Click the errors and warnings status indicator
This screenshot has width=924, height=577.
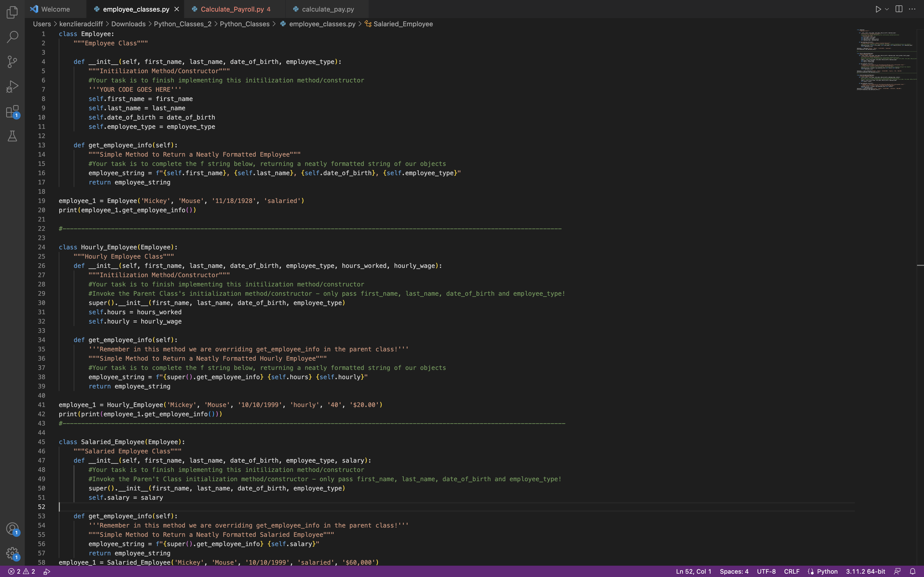22,571
